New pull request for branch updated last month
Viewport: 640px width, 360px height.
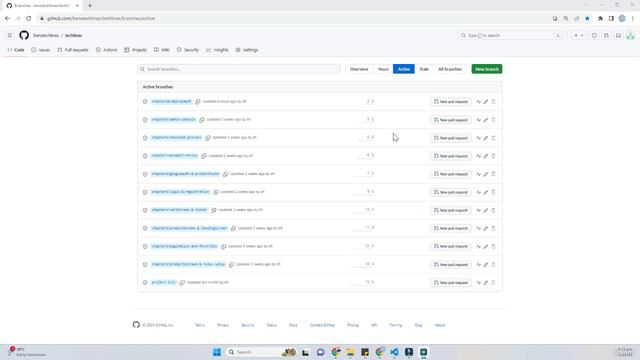coord(451,282)
